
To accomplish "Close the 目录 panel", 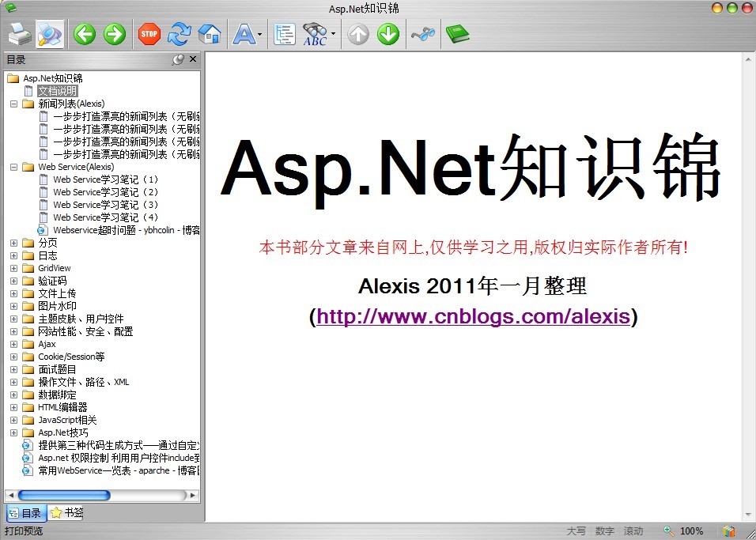I will (193, 59).
